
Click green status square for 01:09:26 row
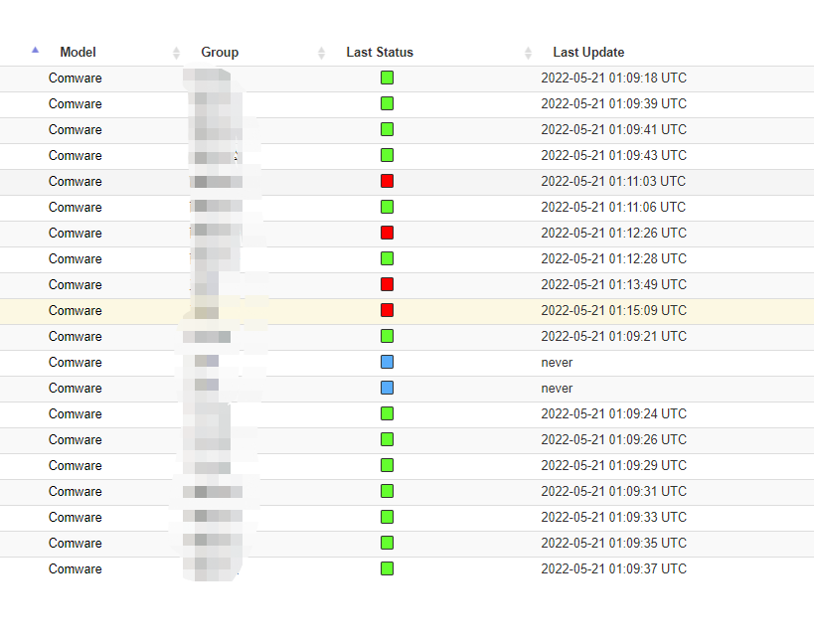click(387, 439)
